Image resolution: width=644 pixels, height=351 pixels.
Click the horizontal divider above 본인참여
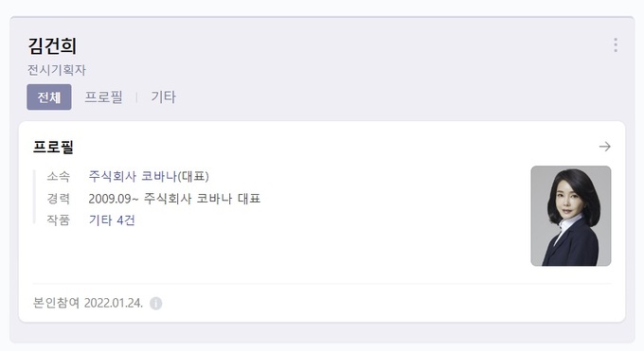tap(322, 284)
